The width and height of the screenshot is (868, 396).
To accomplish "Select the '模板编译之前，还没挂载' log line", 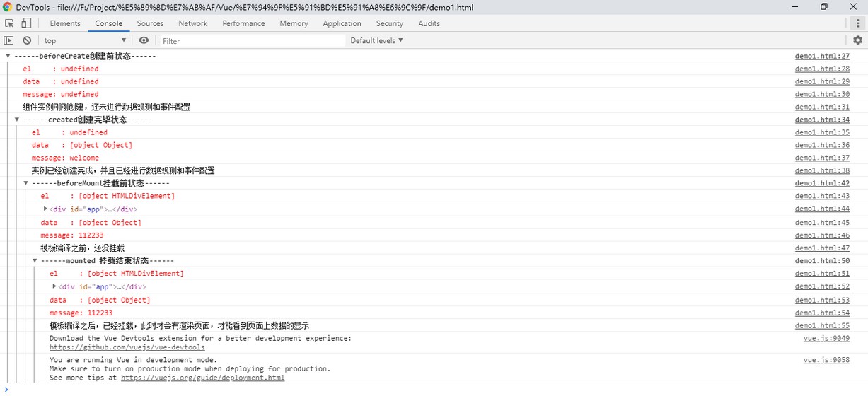I will [83, 248].
